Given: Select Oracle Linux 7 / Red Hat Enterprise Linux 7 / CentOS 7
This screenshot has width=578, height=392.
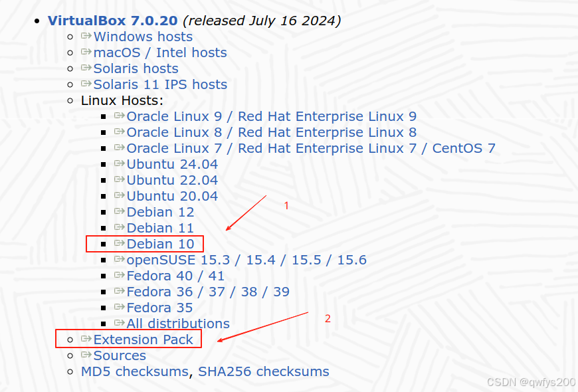Looking at the screenshot, I should pyautogui.click(x=309, y=148).
